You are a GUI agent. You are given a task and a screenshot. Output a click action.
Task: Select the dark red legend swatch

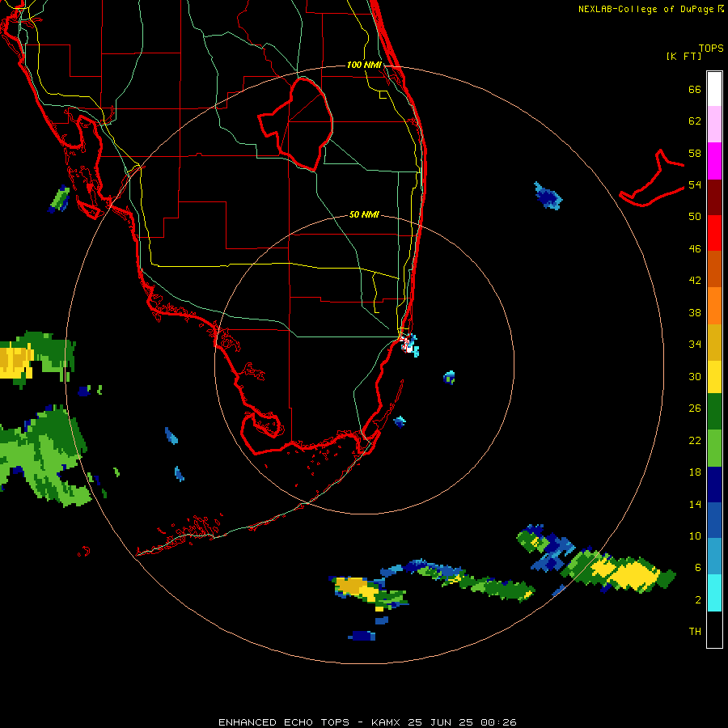point(714,197)
